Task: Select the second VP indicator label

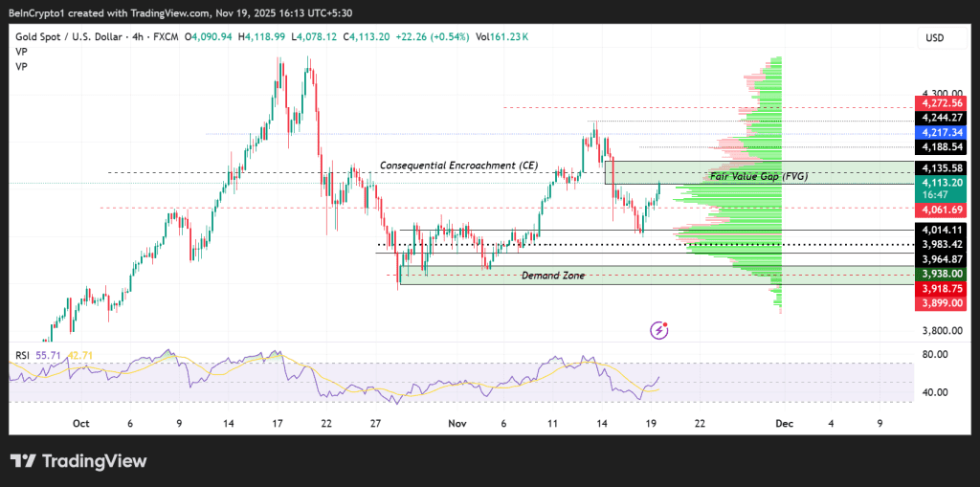Action: (20, 67)
